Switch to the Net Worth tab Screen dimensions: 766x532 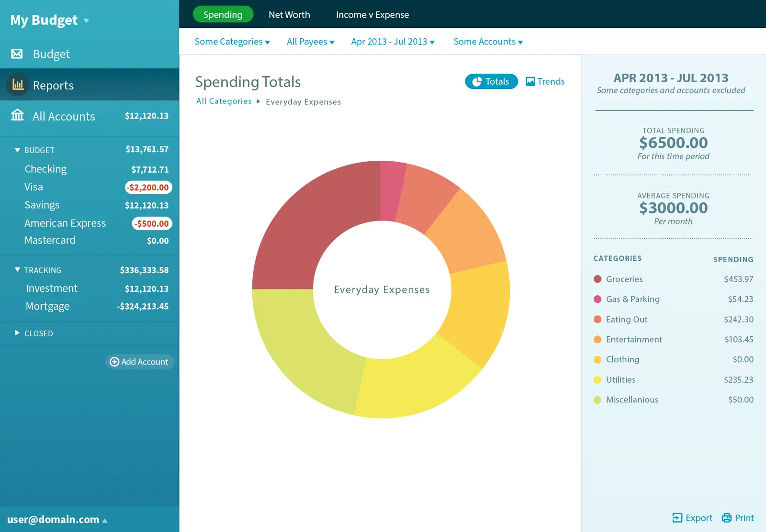289,14
